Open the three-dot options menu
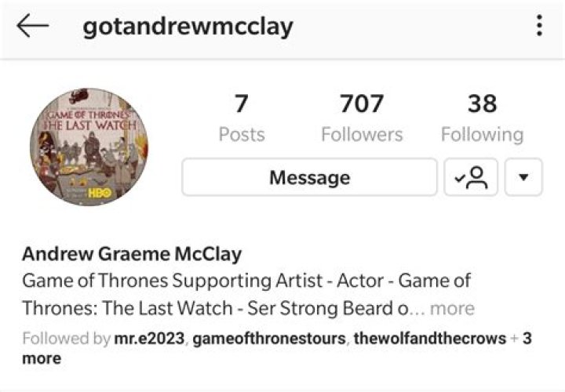 pyautogui.click(x=539, y=26)
